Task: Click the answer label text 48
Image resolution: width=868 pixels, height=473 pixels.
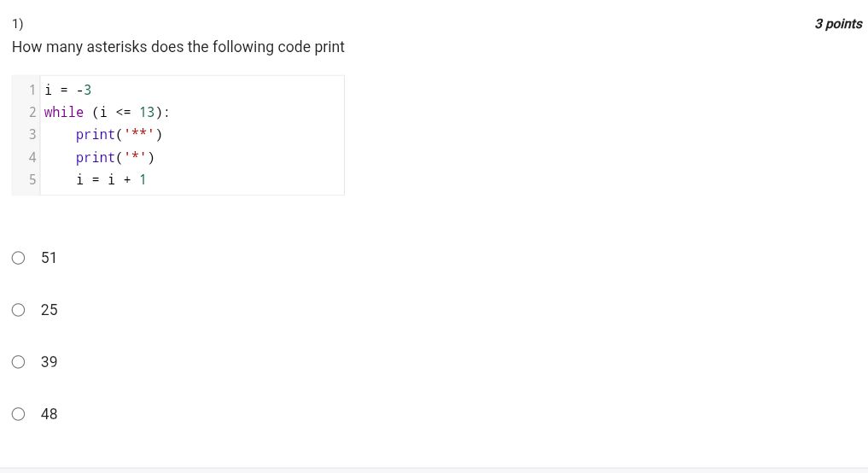Action: [x=49, y=414]
